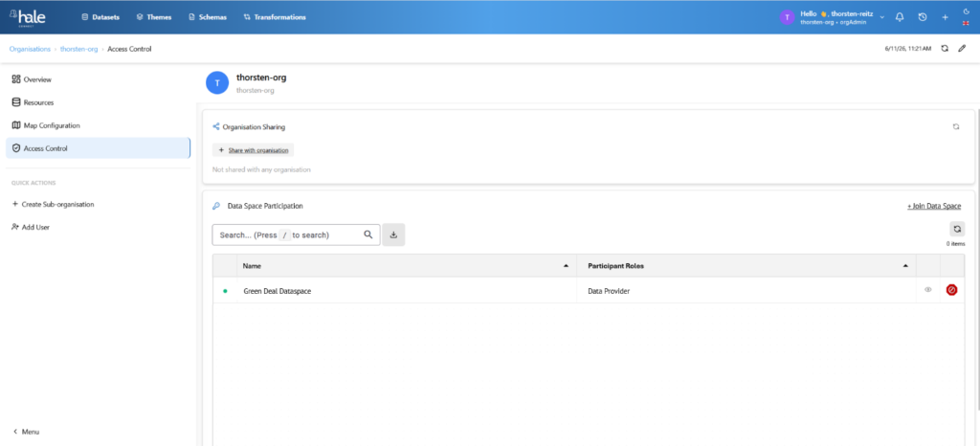Image resolution: width=980 pixels, height=446 pixels.
Task: Open the Transformations menu
Action: [x=275, y=17]
